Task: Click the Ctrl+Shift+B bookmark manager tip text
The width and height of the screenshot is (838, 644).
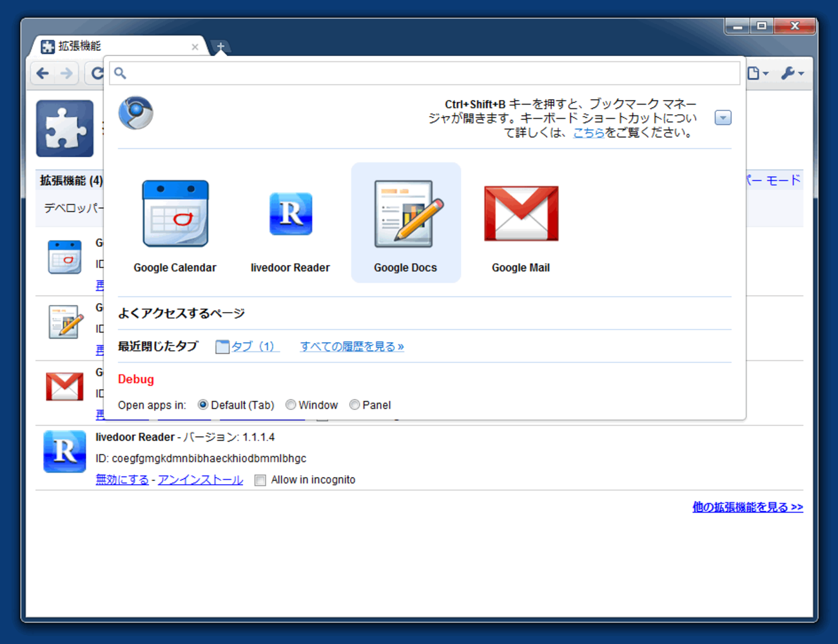Action: 563,118
